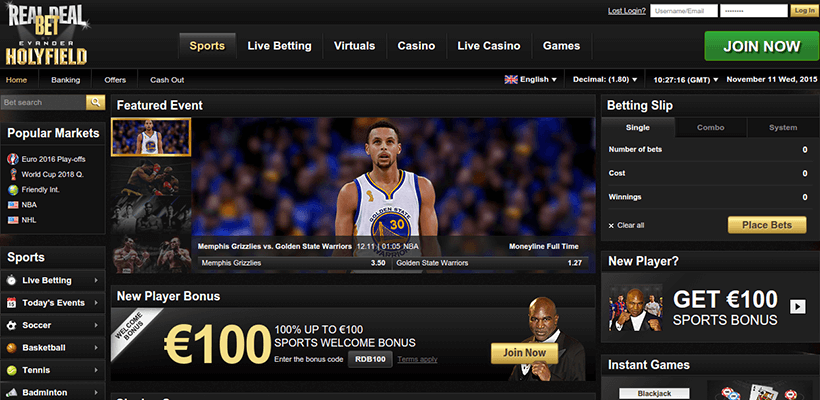
Task: Expand the Live Betting sidebar arrow
Action: coord(96,280)
